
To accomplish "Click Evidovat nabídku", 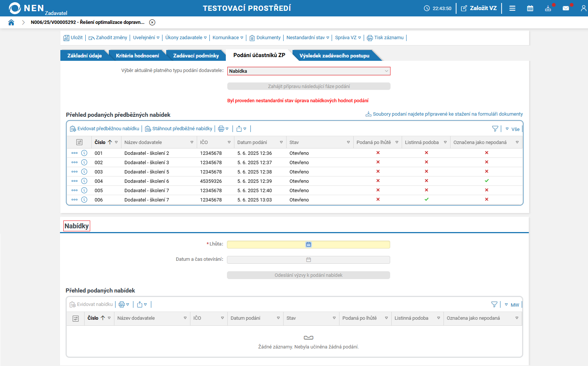I will [x=91, y=304].
